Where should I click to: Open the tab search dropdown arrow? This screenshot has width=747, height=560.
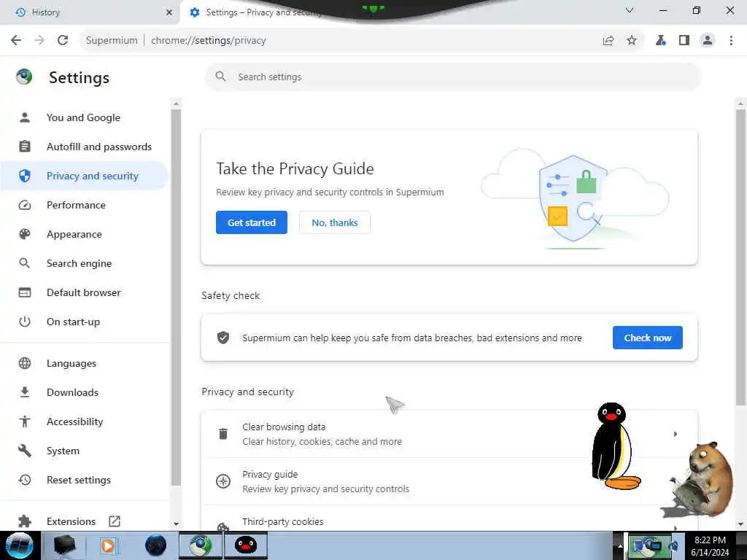coord(630,10)
